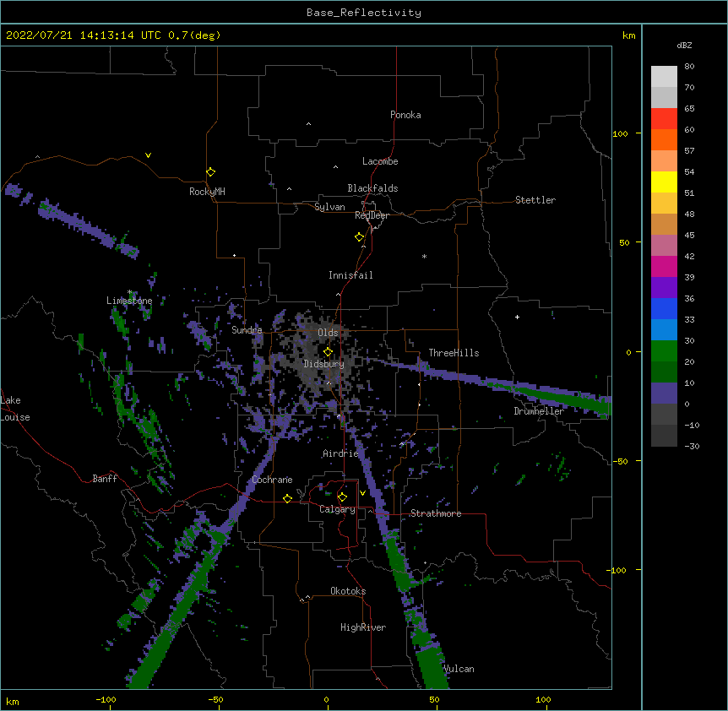Click the -50 tick on horizontal axis
Image resolution: width=728 pixels, height=711 pixels.
[215, 699]
